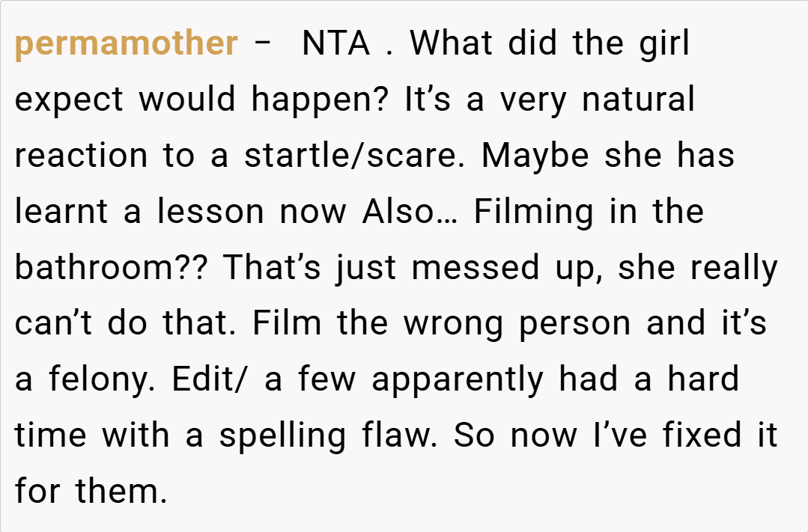The width and height of the screenshot is (808, 532).
Task: Click the word 'expect' in the comment
Action: coord(69,100)
